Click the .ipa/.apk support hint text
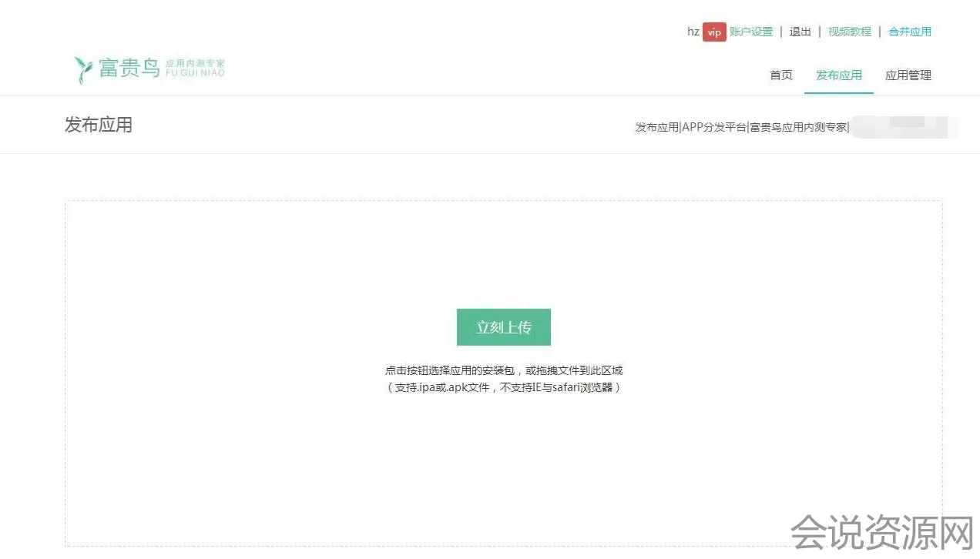The height and width of the screenshot is (559, 980). coord(503,387)
